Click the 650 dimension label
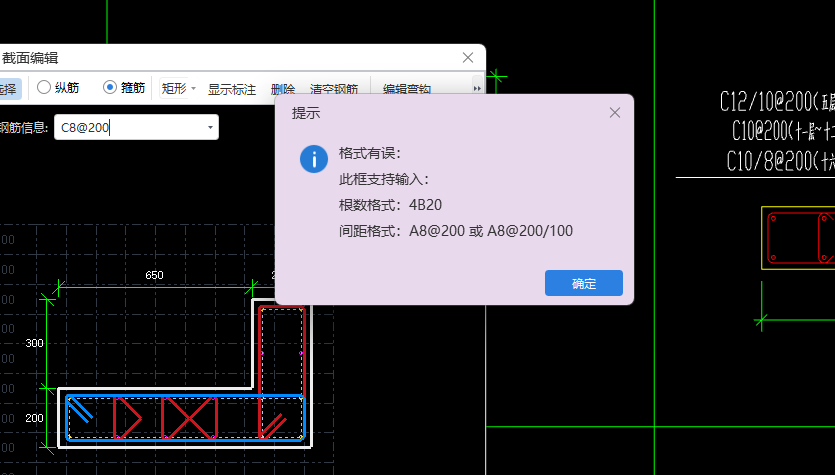The image size is (835, 475). 154,275
